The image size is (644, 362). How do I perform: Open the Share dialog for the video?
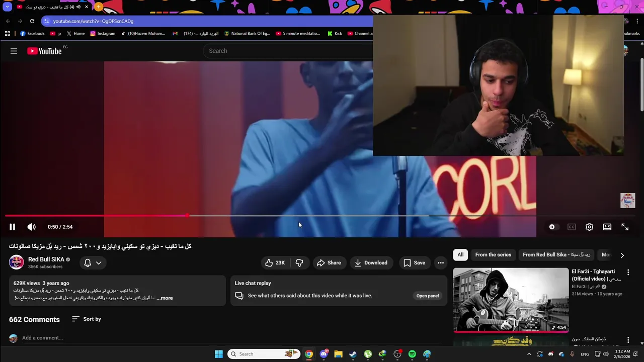point(329,262)
